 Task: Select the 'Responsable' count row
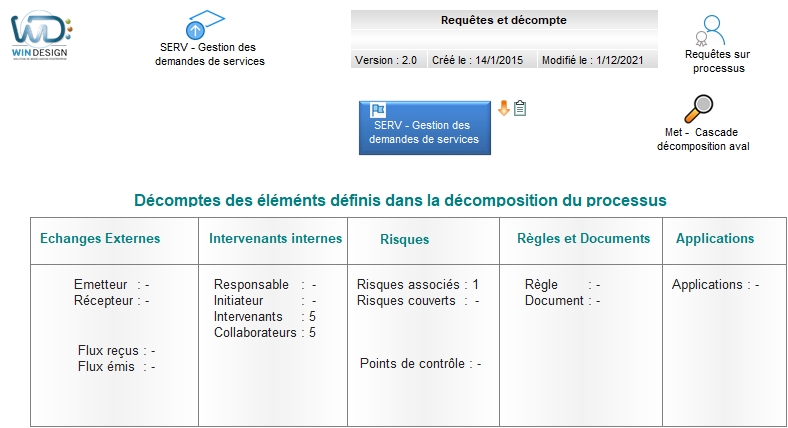(265, 284)
